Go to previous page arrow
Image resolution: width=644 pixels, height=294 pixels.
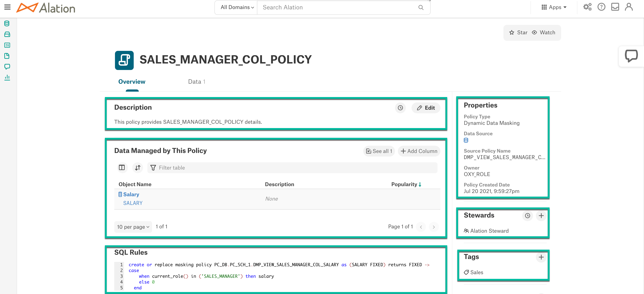[421, 227]
